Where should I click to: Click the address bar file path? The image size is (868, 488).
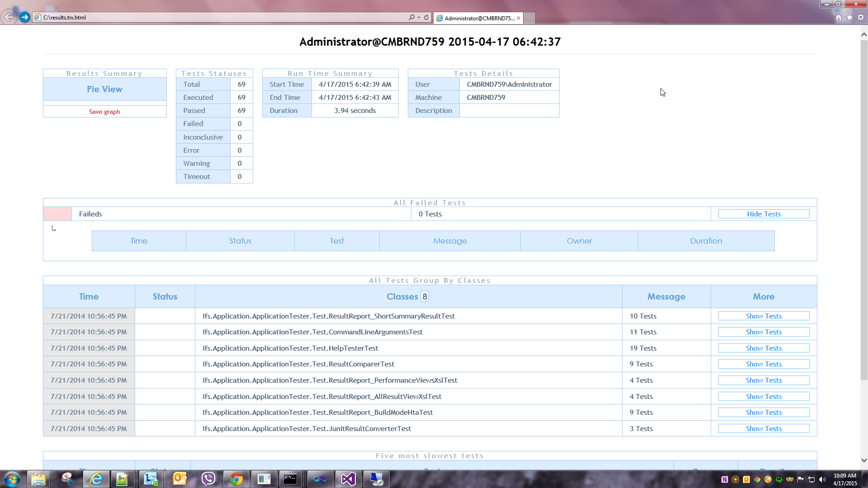[232, 17]
